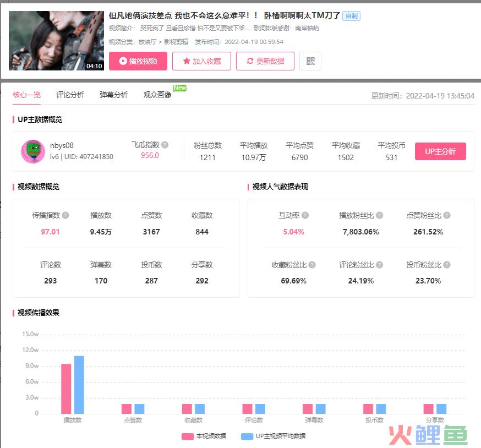Viewport: 481px width, 448px height.
Task: Click the 飞瓜指数 value 956.0
Action: tap(150, 155)
